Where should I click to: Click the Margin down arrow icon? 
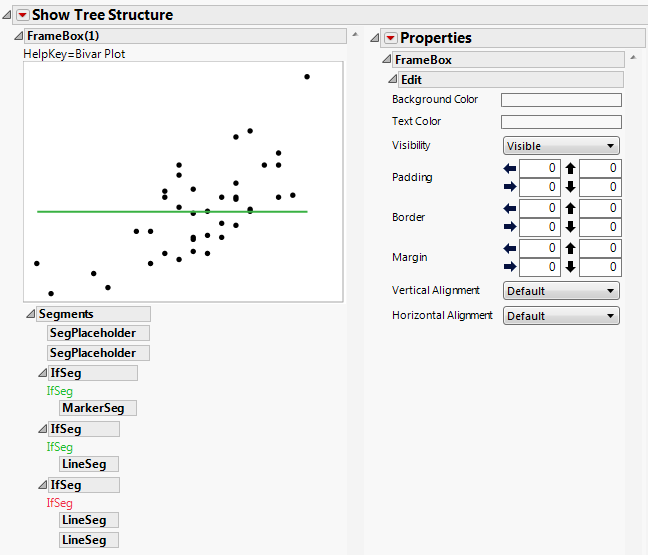(570, 267)
